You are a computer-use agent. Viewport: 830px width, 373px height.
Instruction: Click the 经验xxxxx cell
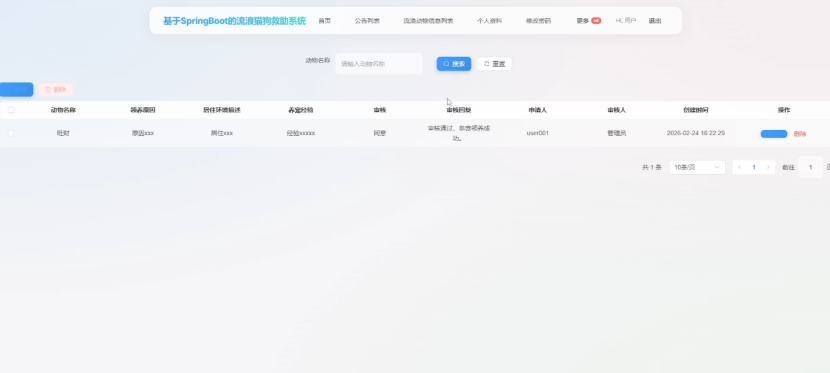(x=301, y=133)
